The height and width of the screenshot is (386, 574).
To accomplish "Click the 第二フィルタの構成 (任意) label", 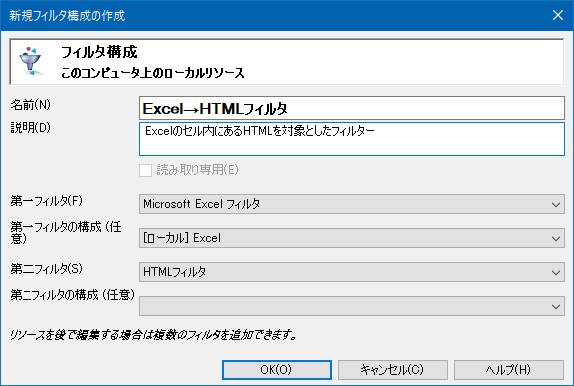I will [x=72, y=295].
